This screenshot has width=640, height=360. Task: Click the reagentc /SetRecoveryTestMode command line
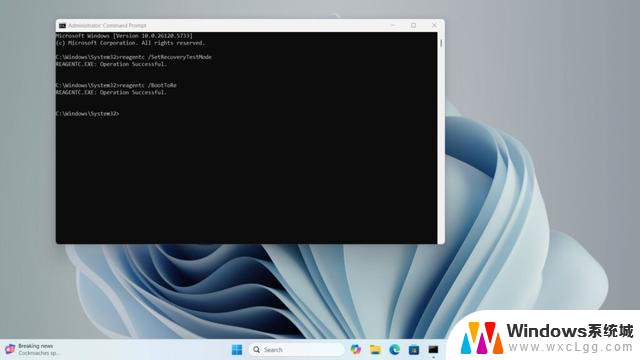(133, 57)
